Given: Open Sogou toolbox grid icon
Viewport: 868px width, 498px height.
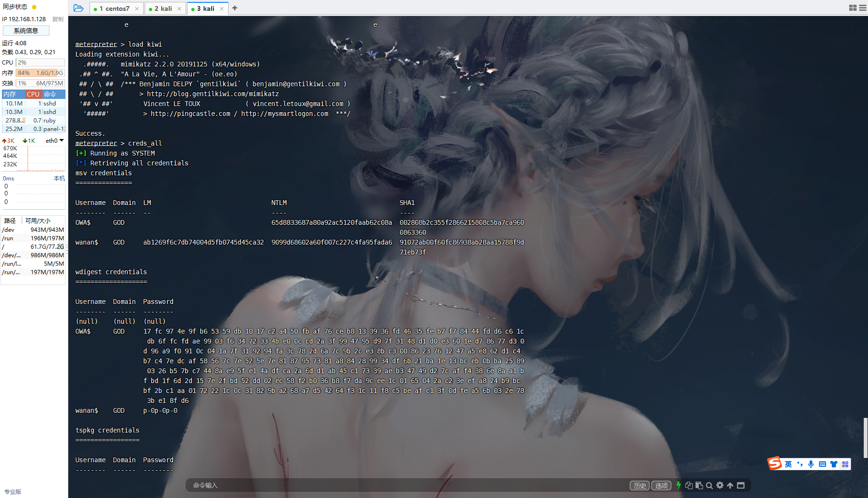Looking at the screenshot, I should (845, 464).
